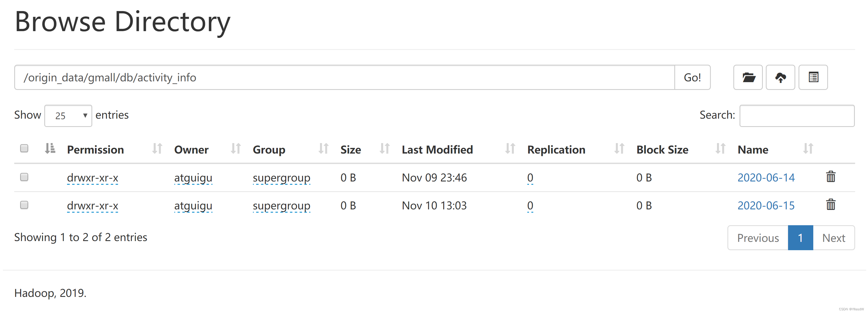The image size is (868, 313).
Task: Click the upload files cloud icon
Action: [780, 78]
